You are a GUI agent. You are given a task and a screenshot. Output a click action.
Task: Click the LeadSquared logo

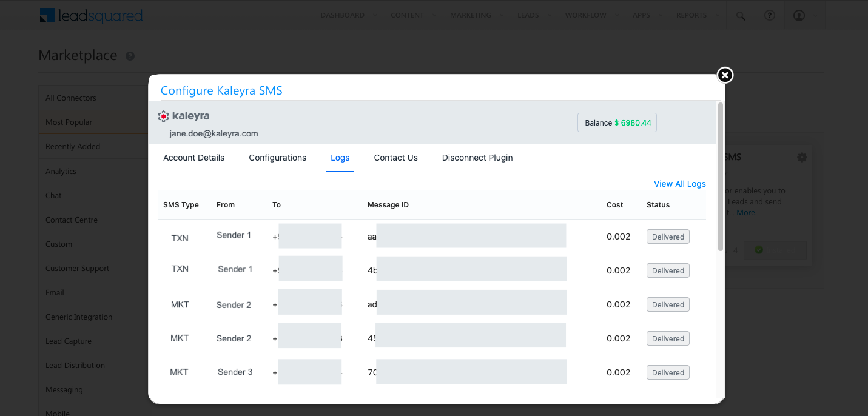coord(91,15)
